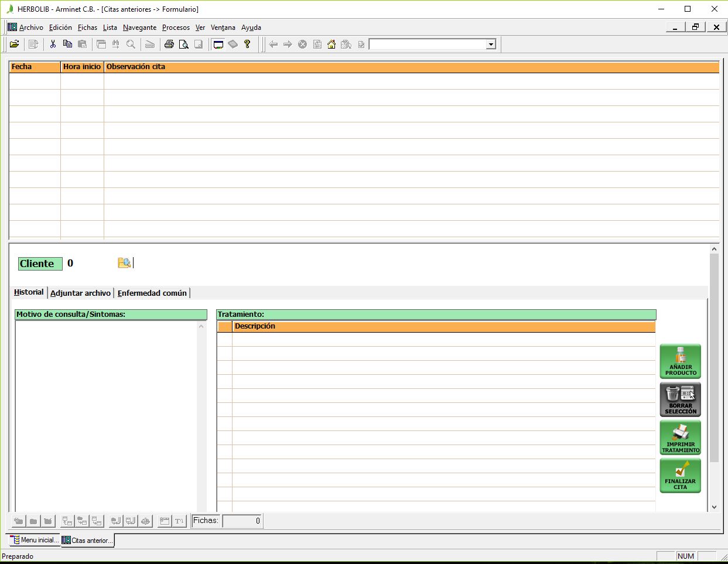This screenshot has height=564, width=728.
Task: Click the document icon left of Archivo
Action: pyautogui.click(x=12, y=27)
